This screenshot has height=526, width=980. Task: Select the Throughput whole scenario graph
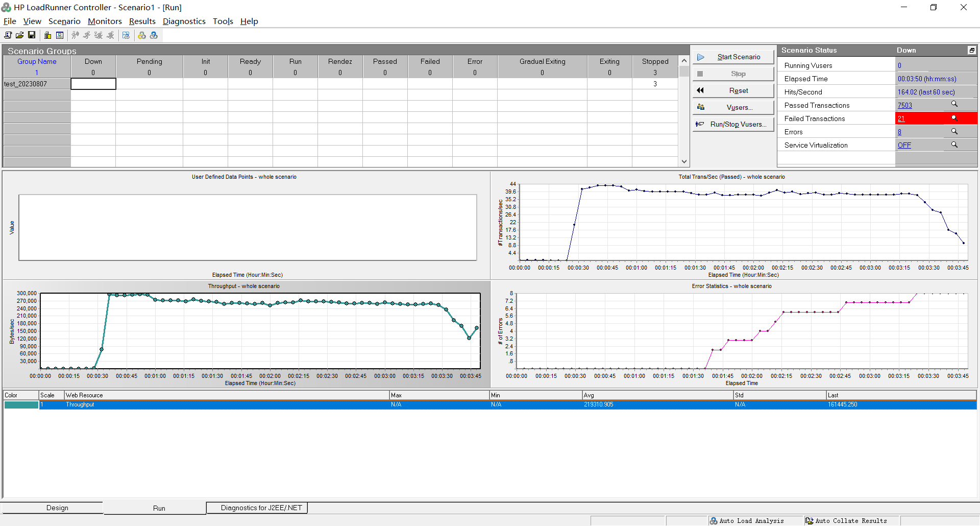point(246,334)
